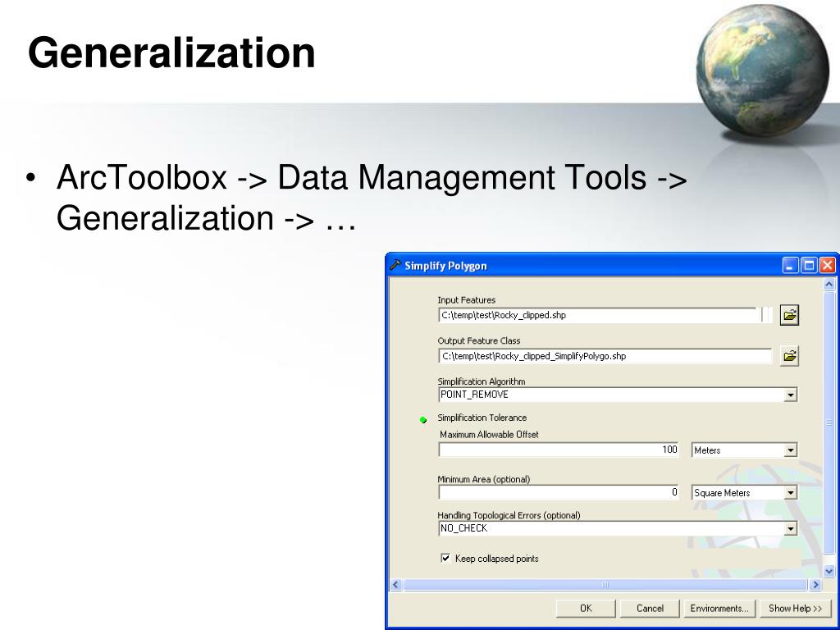This screenshot has height=630, width=840.
Task: Click the Cancel button
Action: pyautogui.click(x=650, y=608)
